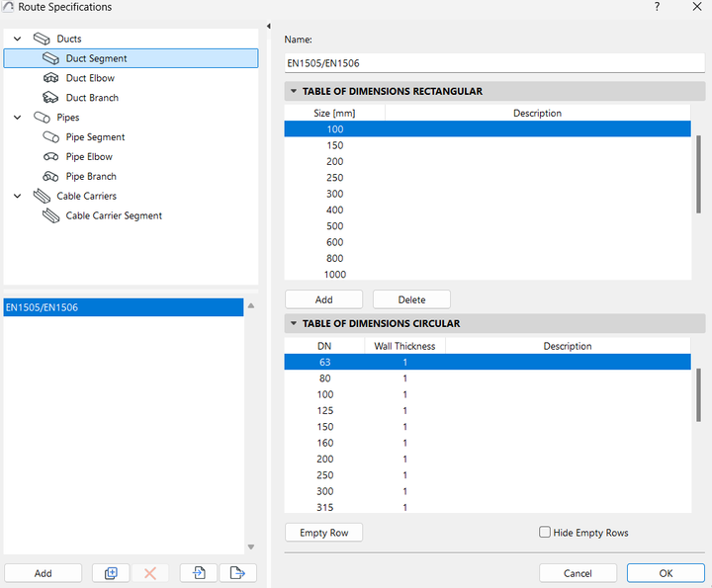The width and height of the screenshot is (712, 588).
Task: Collapse the Ducts tree group
Action: 17,39
